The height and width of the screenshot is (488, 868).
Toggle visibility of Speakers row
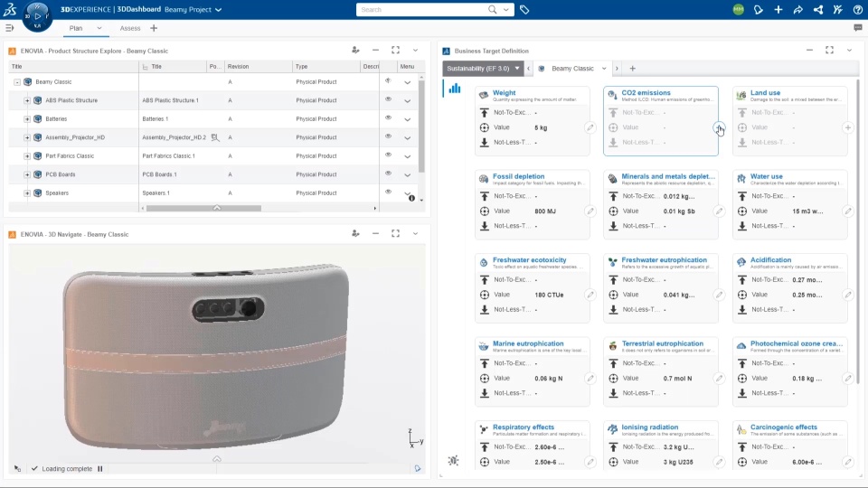[x=388, y=192]
